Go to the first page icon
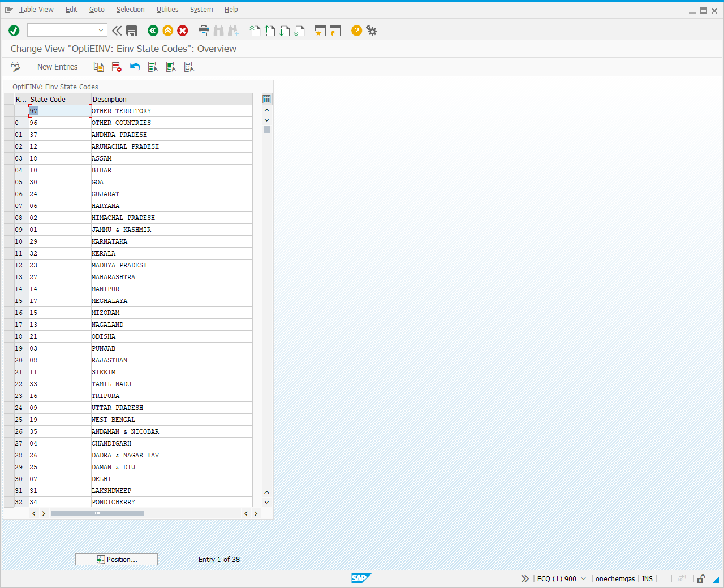The height and width of the screenshot is (588, 724). click(x=255, y=31)
